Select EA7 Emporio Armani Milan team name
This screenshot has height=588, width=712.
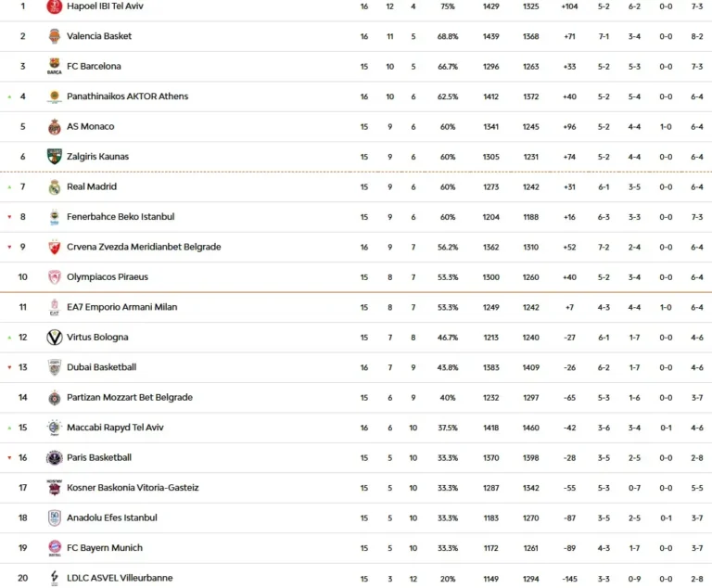tap(121, 307)
